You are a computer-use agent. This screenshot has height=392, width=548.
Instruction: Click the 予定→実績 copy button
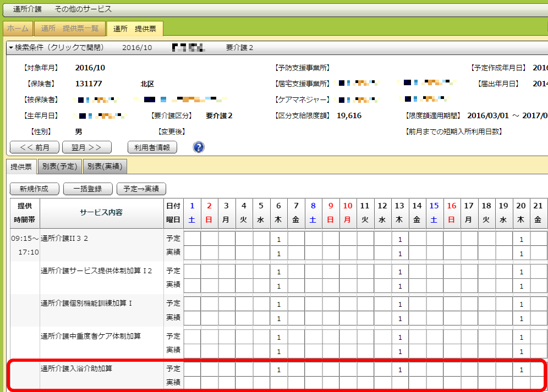(141, 189)
